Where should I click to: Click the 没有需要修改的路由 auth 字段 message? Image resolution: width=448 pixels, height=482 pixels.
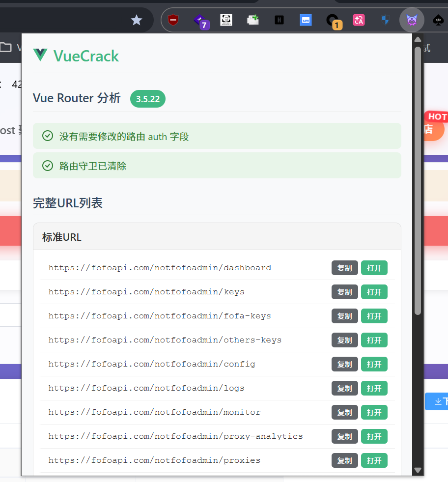217,136
